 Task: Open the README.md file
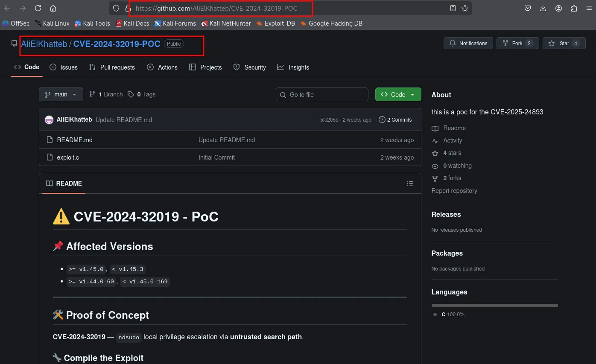coord(75,140)
